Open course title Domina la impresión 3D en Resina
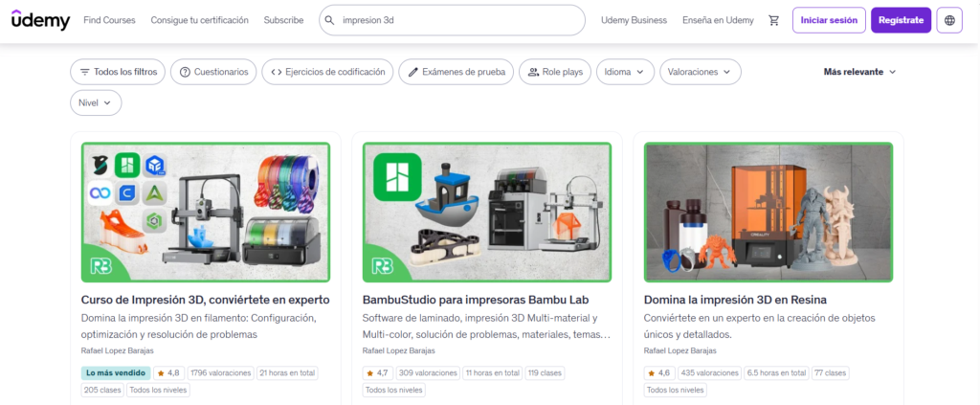The width and height of the screenshot is (980, 405). [736, 300]
